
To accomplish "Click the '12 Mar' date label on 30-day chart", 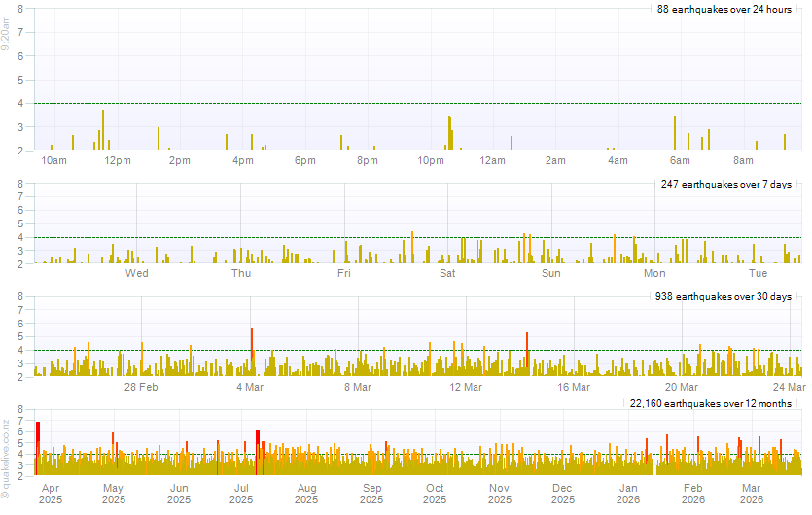I will pos(466,387).
